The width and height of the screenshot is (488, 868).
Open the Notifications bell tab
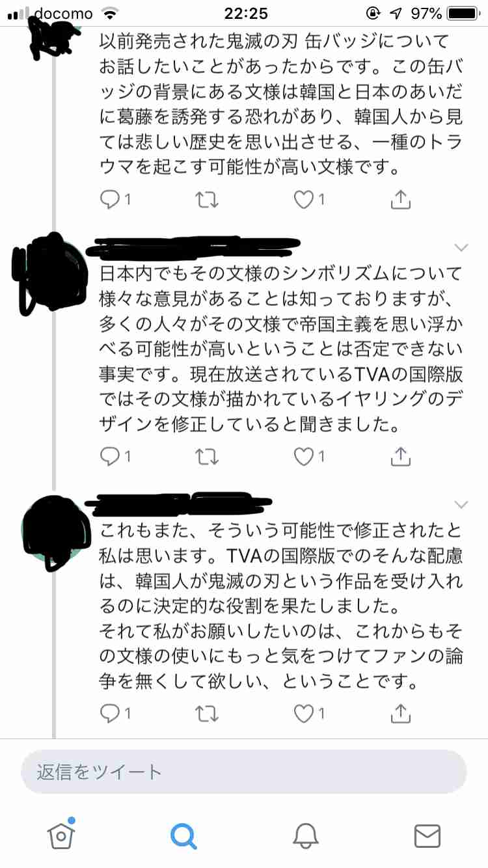pyautogui.click(x=305, y=835)
